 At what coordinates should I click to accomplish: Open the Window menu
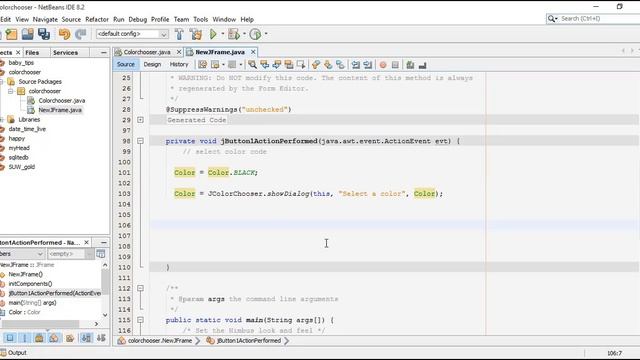pyautogui.click(x=224, y=19)
